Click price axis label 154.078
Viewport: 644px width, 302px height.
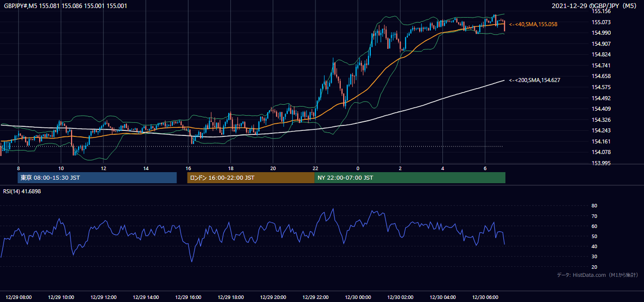pos(602,152)
